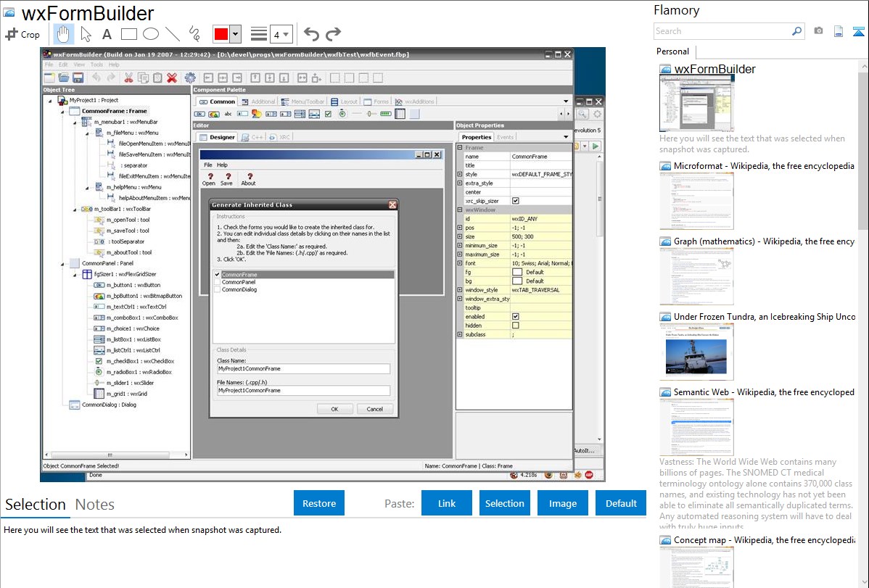Redo the last annotation

333,34
